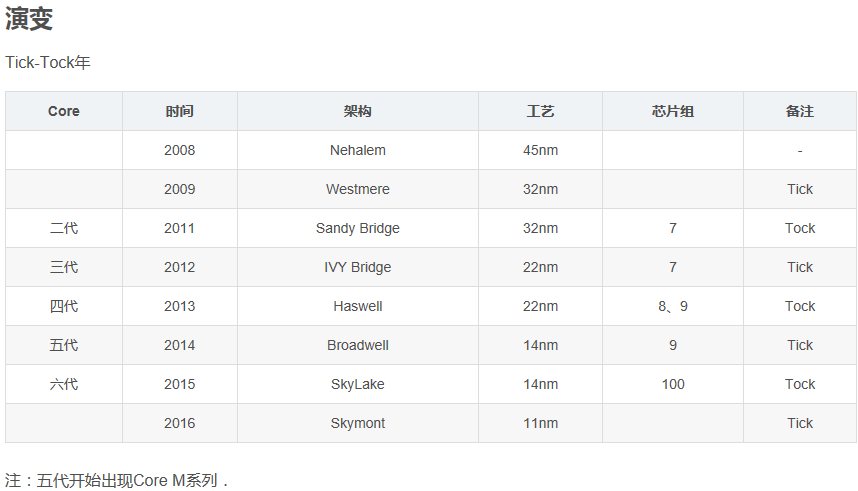Select the Nehalem architecture cell
The image size is (858, 491).
point(357,150)
